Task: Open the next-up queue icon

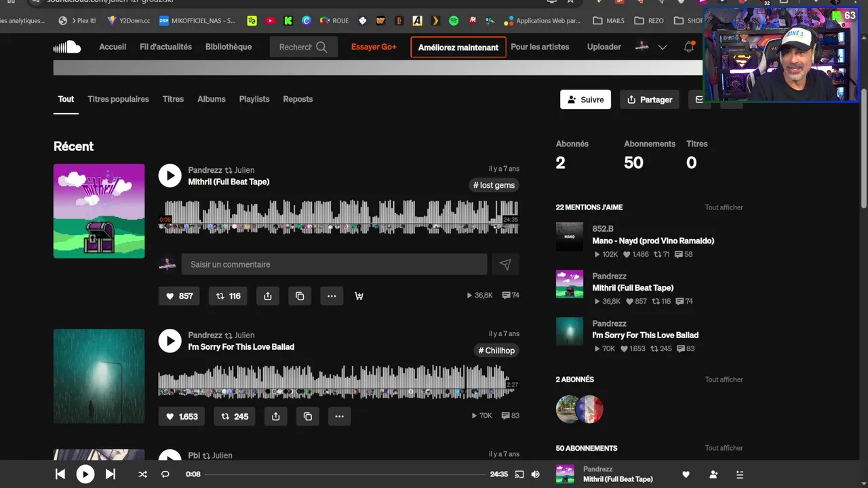Action: [740, 474]
